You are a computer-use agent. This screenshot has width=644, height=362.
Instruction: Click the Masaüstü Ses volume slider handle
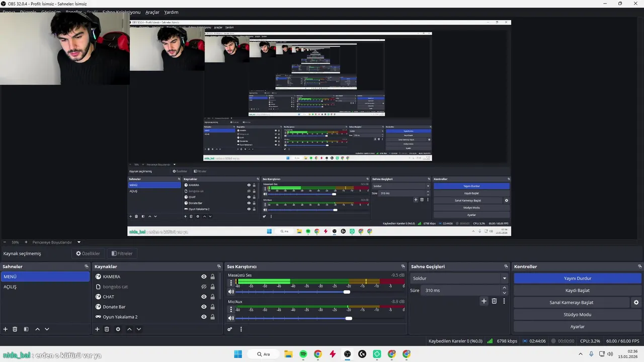point(347,292)
